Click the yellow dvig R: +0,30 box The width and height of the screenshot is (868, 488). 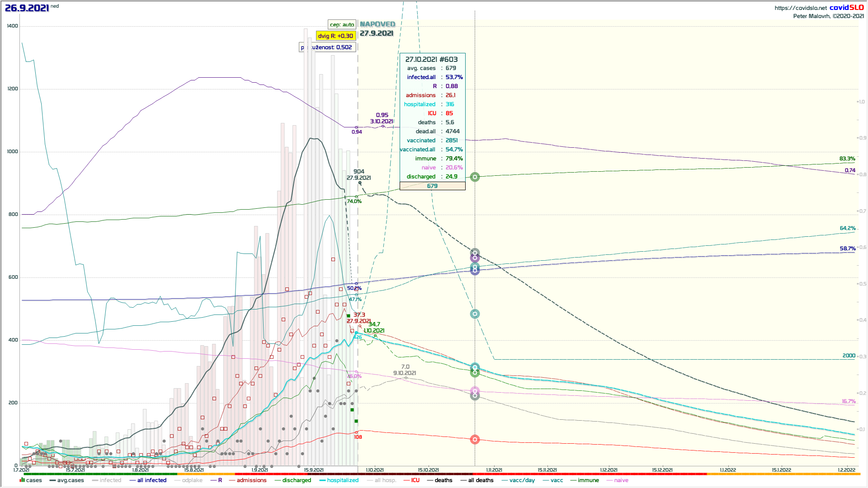click(335, 36)
